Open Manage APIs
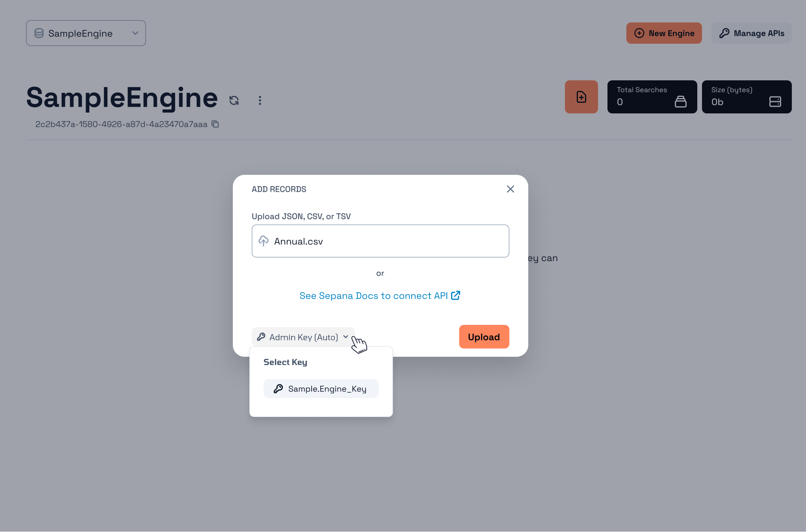 (751, 33)
